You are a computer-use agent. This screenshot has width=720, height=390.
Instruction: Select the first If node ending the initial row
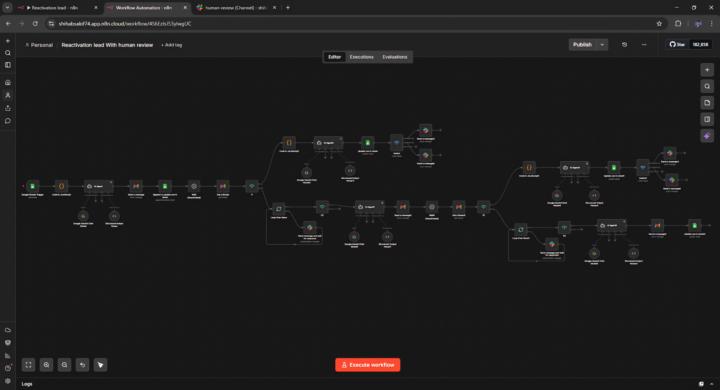[x=252, y=186]
